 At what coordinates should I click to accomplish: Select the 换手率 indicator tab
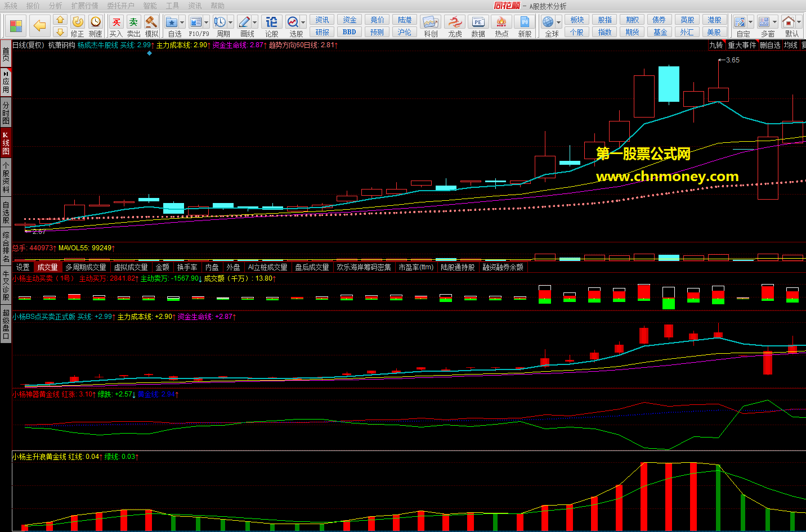tap(187, 267)
